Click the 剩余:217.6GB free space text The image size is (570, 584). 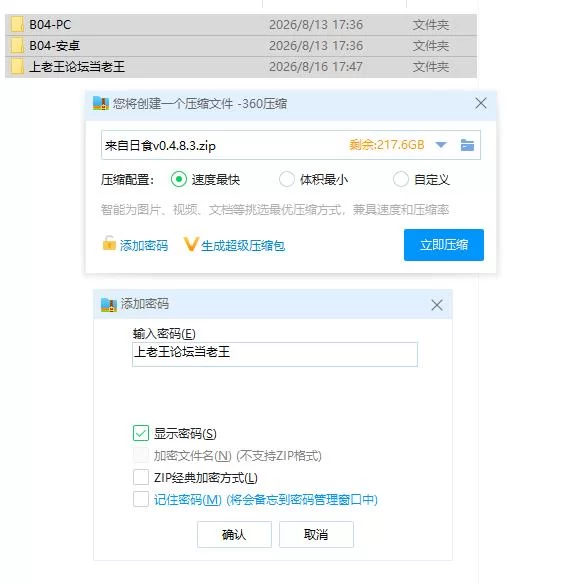[387, 145]
